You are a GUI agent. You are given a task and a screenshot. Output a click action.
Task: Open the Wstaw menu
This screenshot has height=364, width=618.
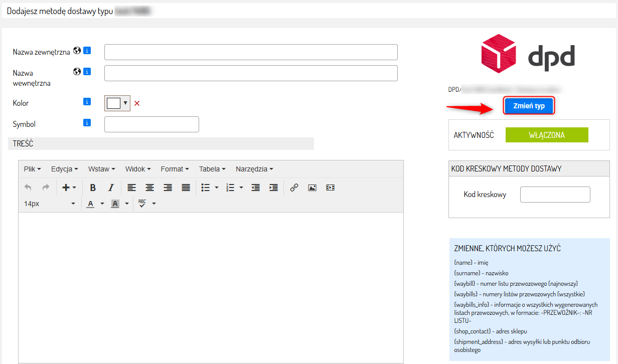click(x=101, y=169)
